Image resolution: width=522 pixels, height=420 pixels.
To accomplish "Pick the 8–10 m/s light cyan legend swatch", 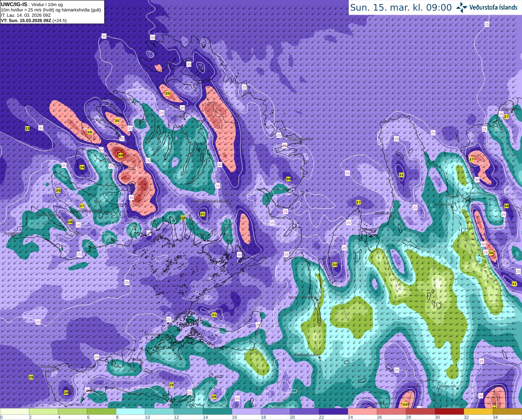I will click(130, 411).
